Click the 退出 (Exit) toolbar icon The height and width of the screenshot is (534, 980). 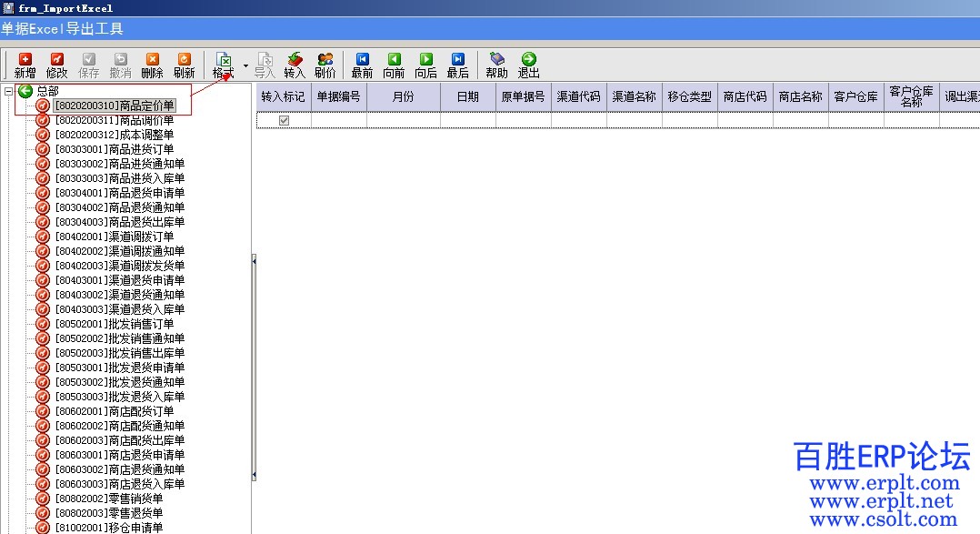click(528, 65)
